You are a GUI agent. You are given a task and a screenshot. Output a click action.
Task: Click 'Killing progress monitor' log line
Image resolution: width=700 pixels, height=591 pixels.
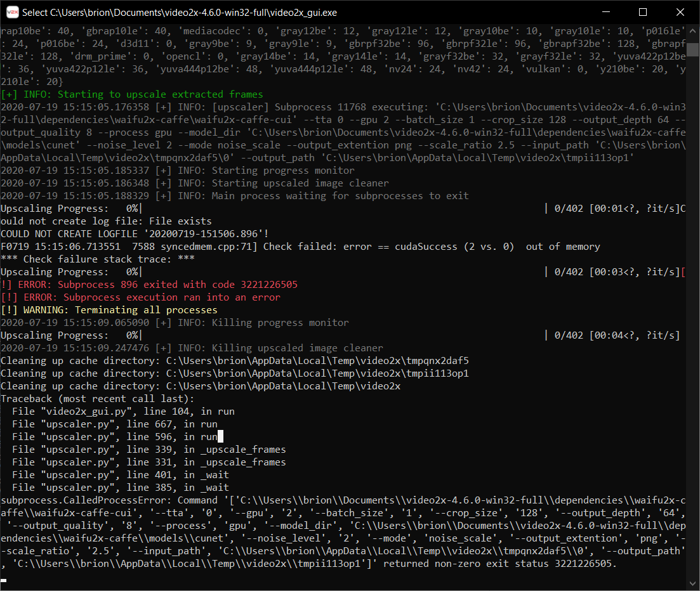(175, 323)
